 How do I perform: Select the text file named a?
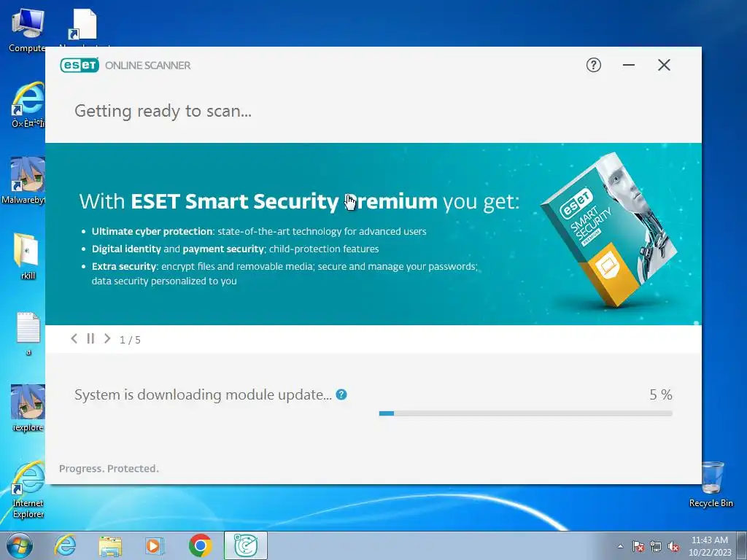coord(28,333)
